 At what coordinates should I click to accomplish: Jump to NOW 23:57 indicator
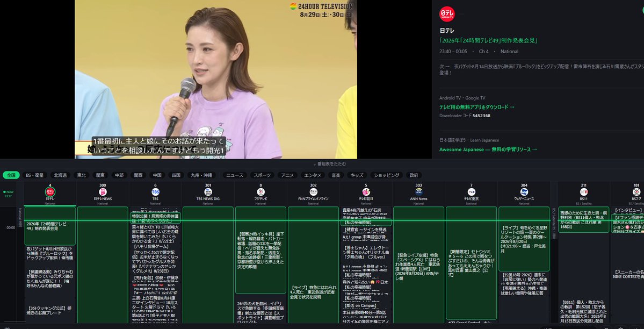point(8,194)
